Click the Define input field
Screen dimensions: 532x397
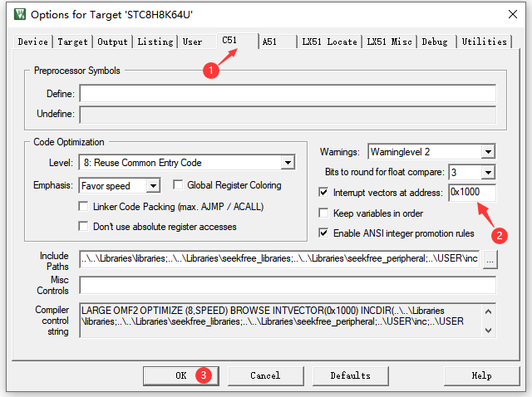tap(288, 93)
